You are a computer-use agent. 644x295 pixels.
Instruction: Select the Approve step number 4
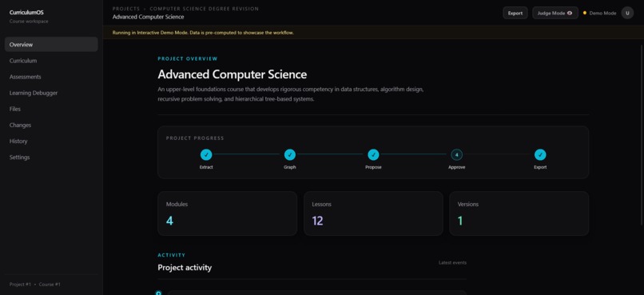pos(457,155)
